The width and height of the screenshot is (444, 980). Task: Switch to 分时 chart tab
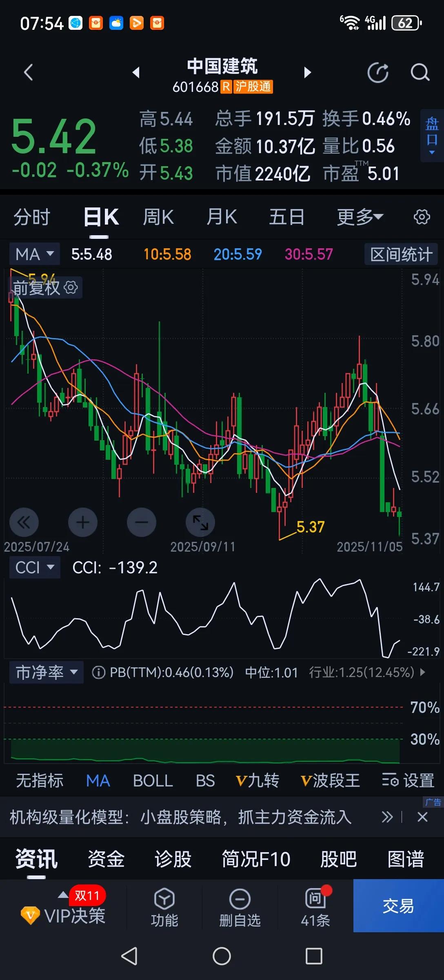coord(32,217)
